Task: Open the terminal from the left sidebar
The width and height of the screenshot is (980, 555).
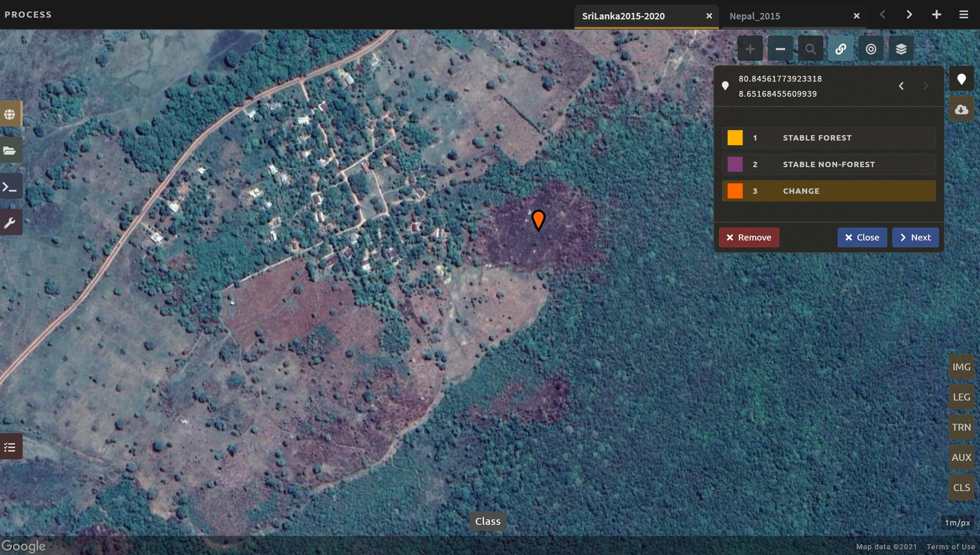Action: pyautogui.click(x=10, y=187)
